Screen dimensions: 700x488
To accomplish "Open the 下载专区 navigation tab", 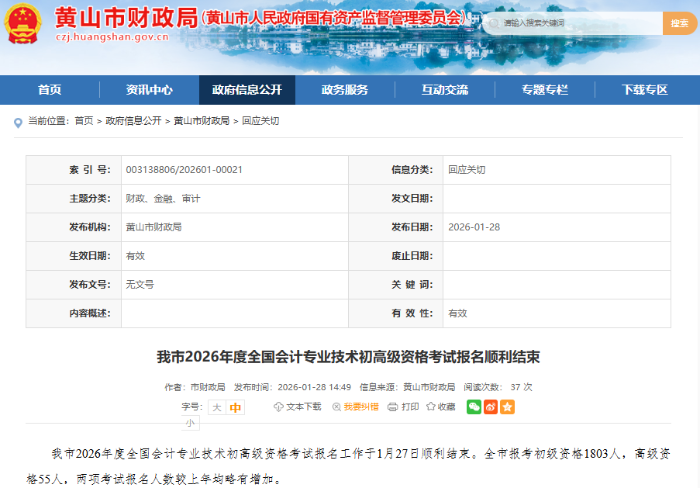I will (x=645, y=90).
